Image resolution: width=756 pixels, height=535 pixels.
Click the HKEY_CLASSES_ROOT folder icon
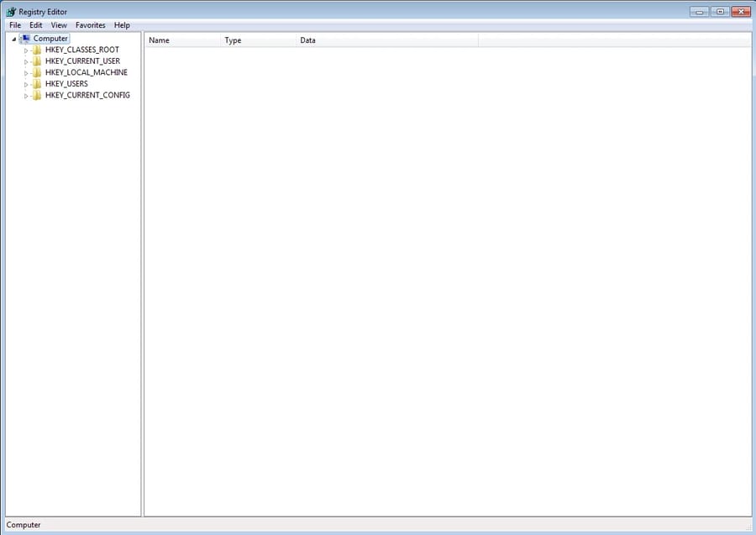pos(37,50)
